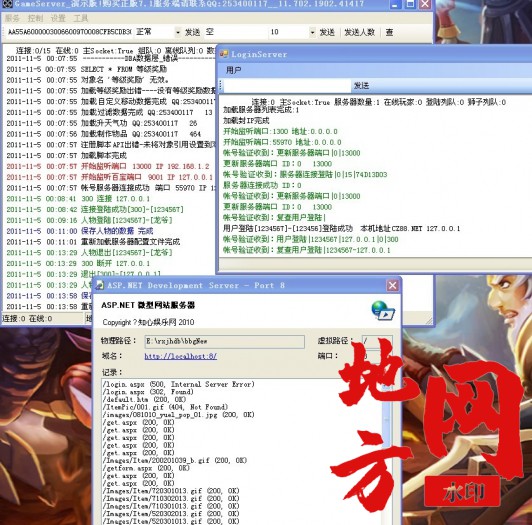Image resolution: width=532 pixels, height=525 pixels.
Task: Click 发送 in the LoginServer toolbar
Action: point(361,85)
